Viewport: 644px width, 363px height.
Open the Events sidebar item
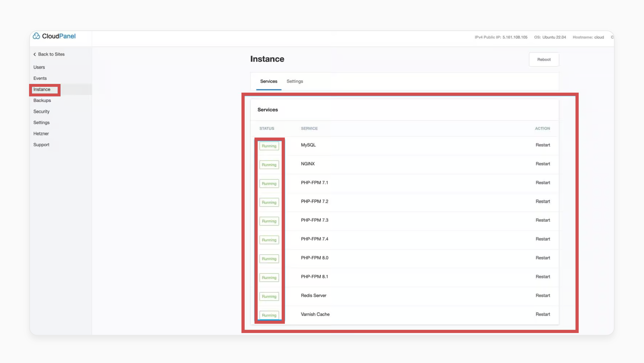(40, 78)
